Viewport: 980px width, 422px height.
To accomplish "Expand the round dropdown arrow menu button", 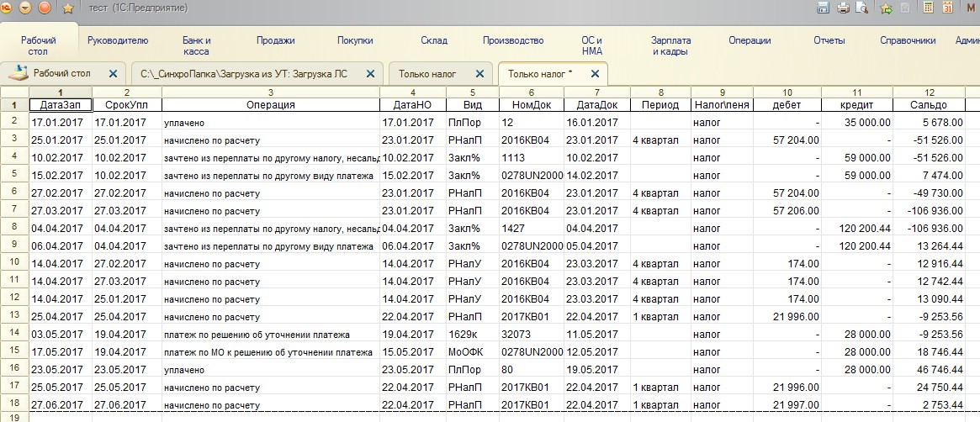I will [x=24, y=8].
